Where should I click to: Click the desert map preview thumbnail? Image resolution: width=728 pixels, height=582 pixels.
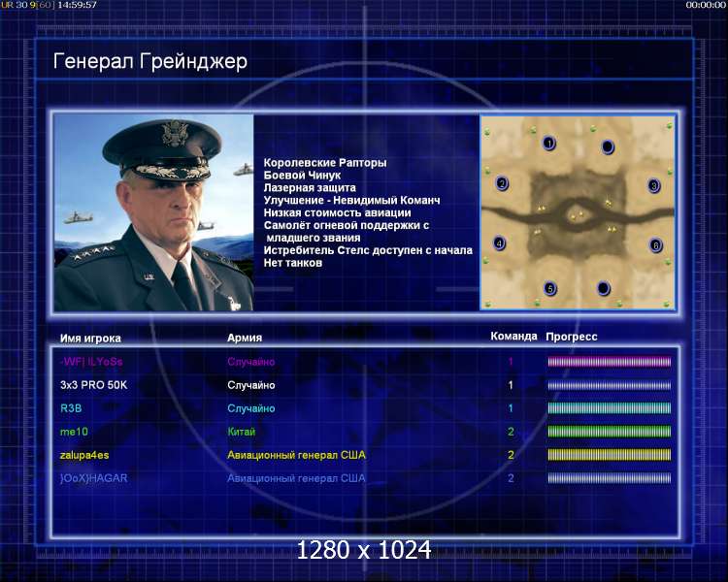(x=578, y=212)
